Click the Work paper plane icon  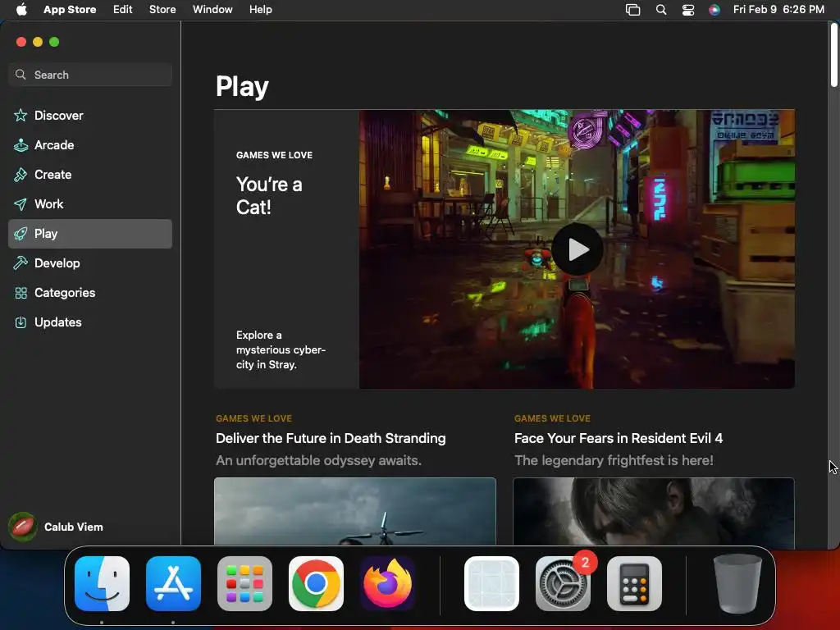point(21,204)
